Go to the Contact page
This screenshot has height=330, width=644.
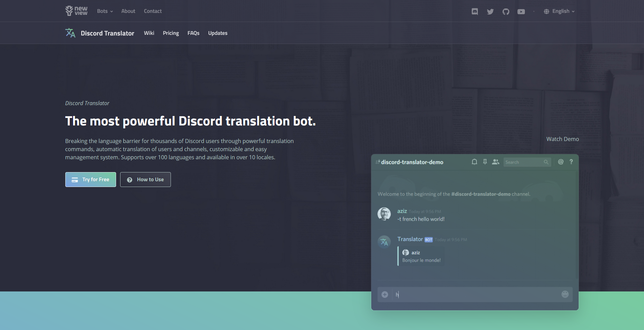click(x=153, y=11)
